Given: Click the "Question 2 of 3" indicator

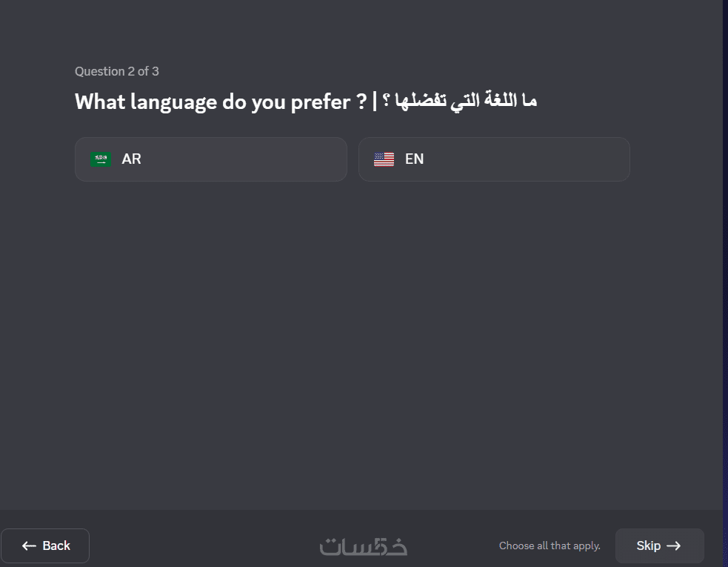Looking at the screenshot, I should tap(117, 71).
